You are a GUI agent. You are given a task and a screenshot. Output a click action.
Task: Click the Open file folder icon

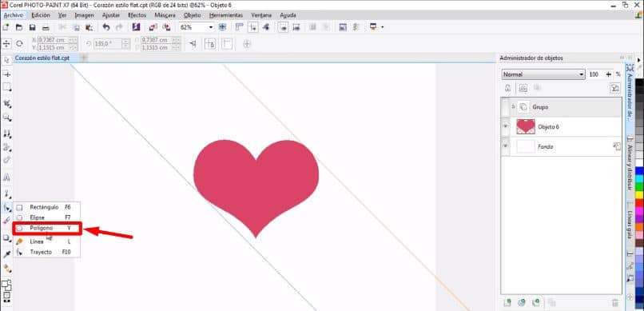click(x=19, y=27)
